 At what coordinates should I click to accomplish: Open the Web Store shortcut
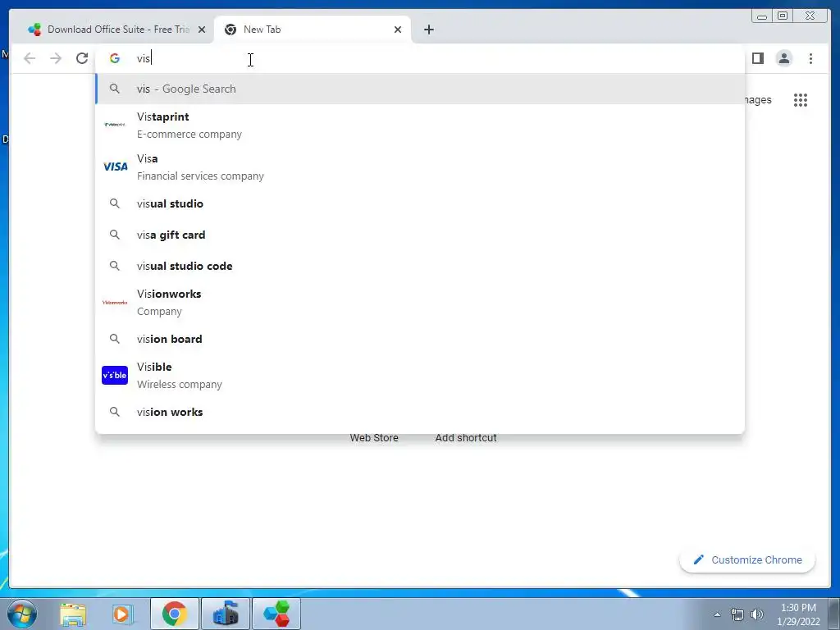pyautogui.click(x=374, y=438)
